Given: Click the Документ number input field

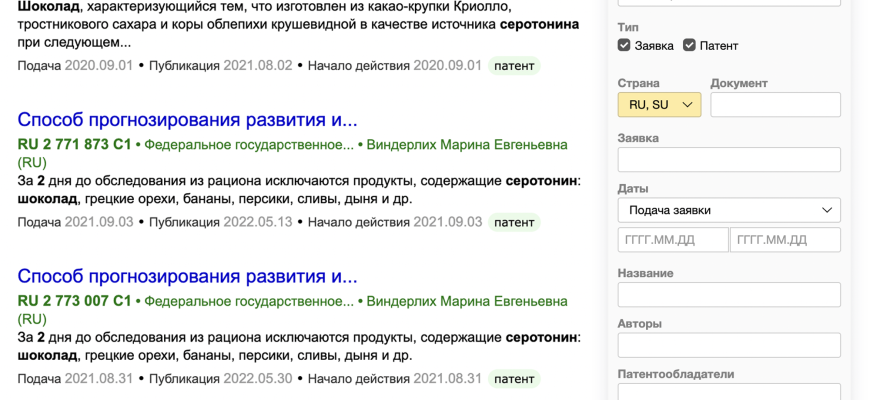Looking at the screenshot, I should point(775,104).
